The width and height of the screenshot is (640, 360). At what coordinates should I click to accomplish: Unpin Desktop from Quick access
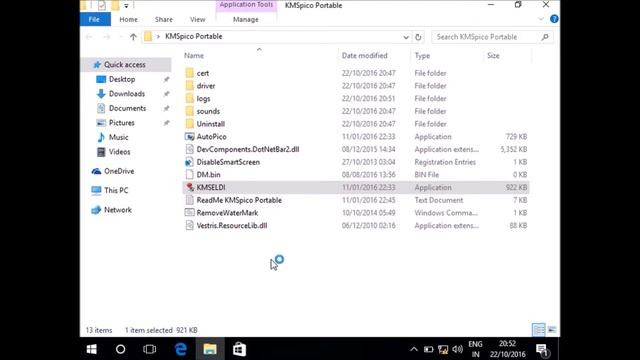click(166, 79)
